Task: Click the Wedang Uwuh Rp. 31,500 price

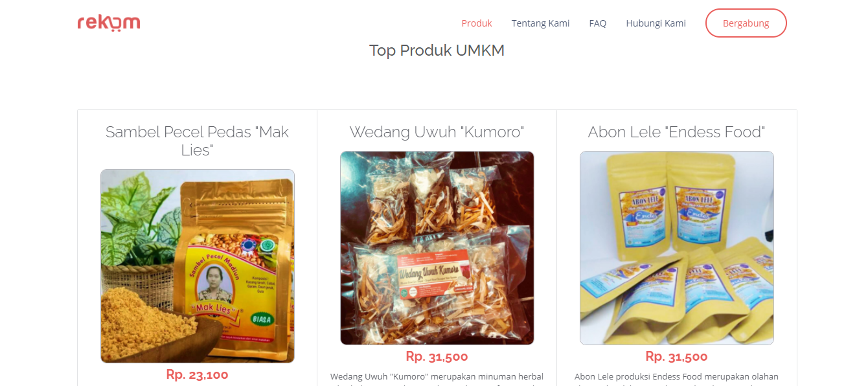Action: click(x=437, y=356)
